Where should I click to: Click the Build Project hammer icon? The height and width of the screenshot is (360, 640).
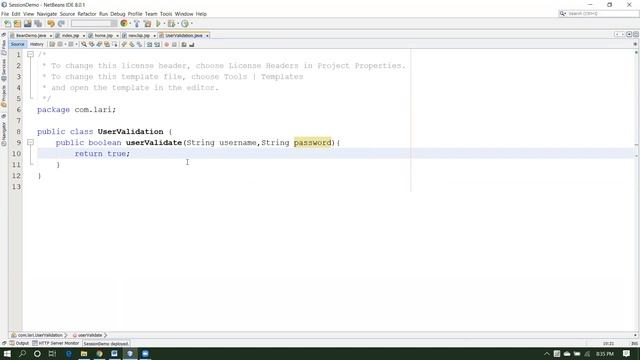(137, 24)
